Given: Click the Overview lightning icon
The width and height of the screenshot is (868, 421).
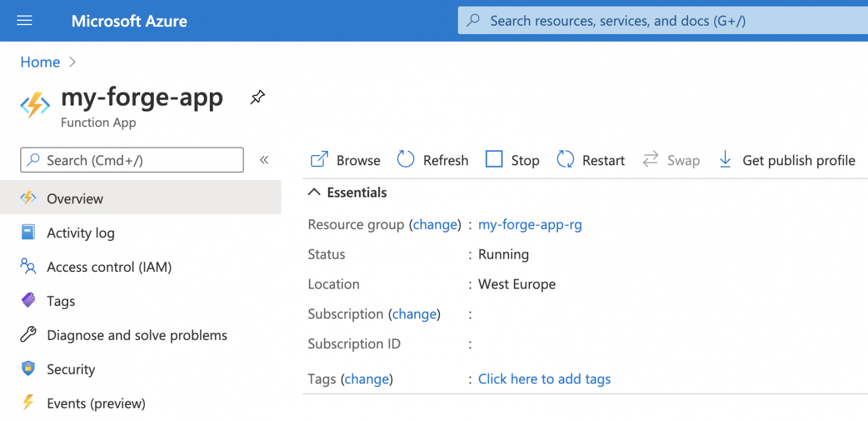Looking at the screenshot, I should tap(28, 198).
